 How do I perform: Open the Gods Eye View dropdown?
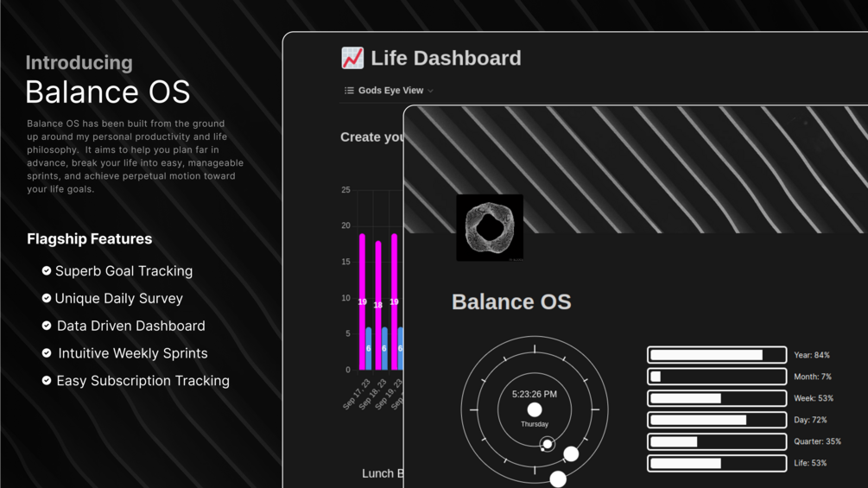(389, 90)
